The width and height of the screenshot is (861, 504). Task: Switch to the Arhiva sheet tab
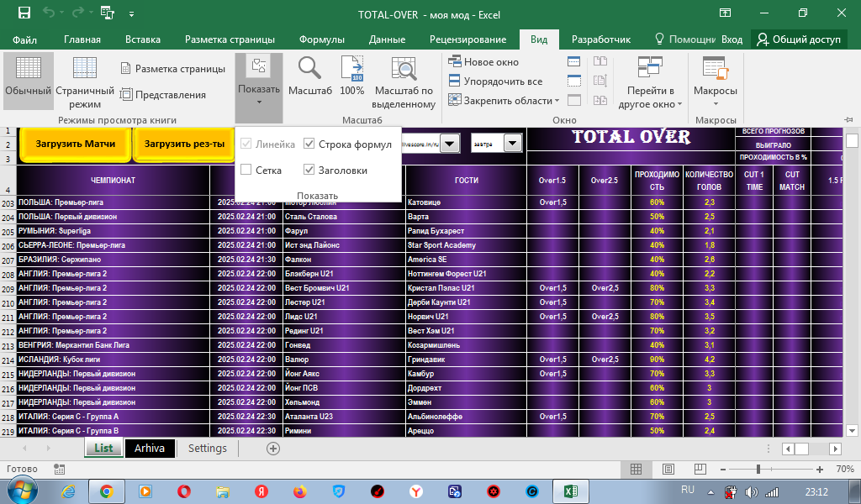(150, 448)
